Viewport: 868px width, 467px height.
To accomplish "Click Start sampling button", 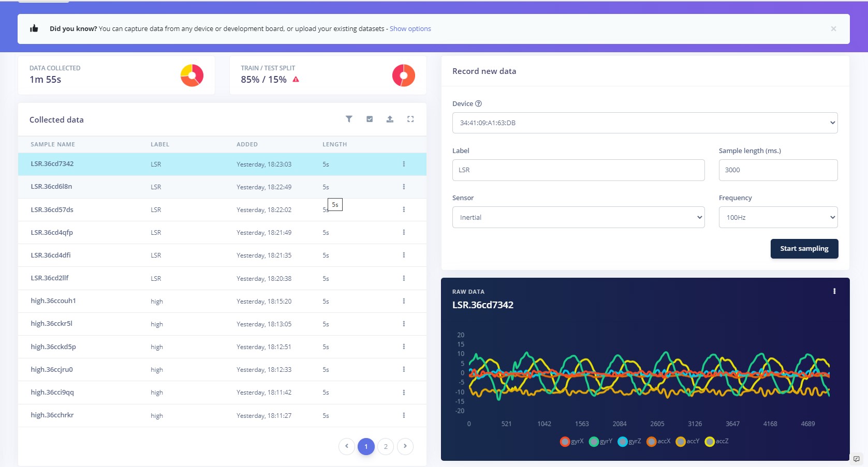I will tap(804, 249).
